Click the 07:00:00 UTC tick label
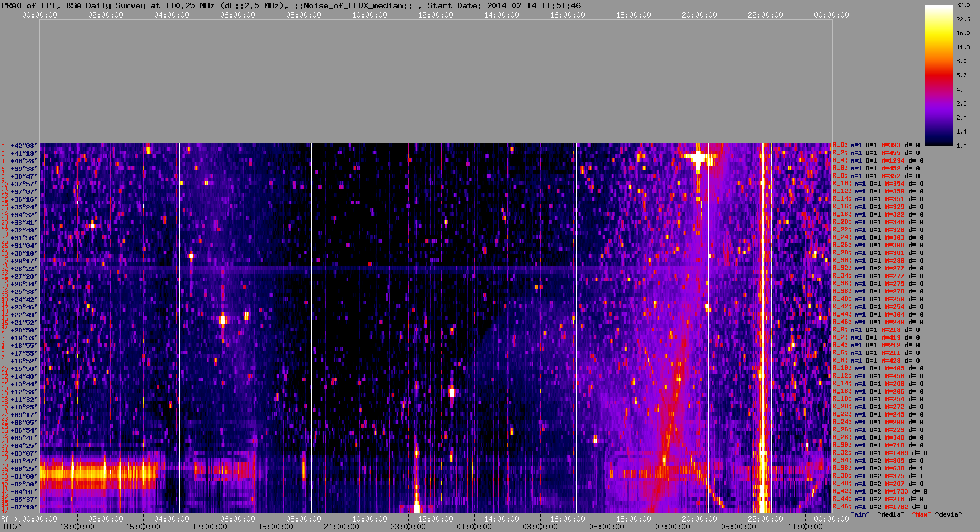The width and height of the screenshot is (980, 532). pyautogui.click(x=673, y=527)
